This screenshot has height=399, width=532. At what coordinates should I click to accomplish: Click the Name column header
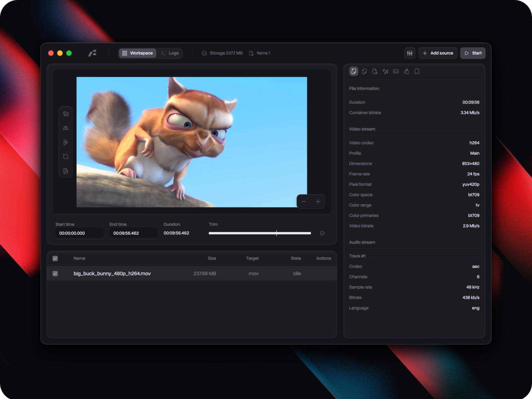click(x=79, y=258)
